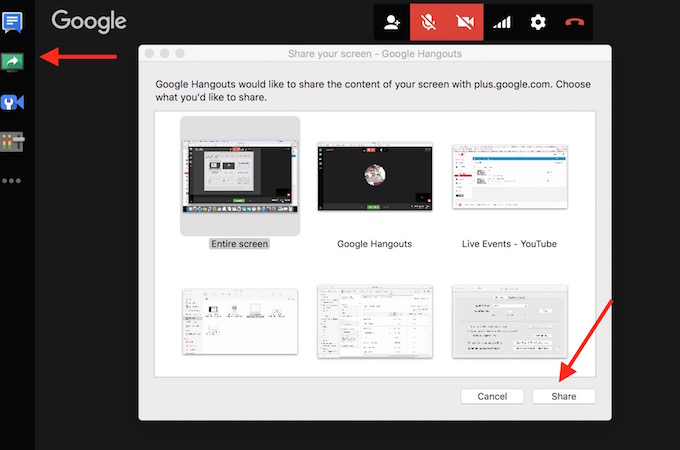The height and width of the screenshot is (450, 680).
Task: Pick the Finder file browser window thumbnail
Action: [239, 320]
